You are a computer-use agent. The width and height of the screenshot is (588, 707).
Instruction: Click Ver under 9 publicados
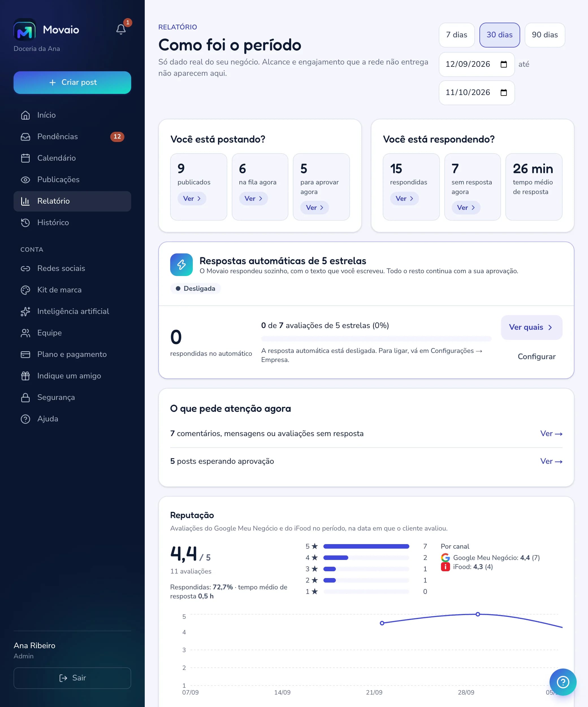[x=192, y=199]
